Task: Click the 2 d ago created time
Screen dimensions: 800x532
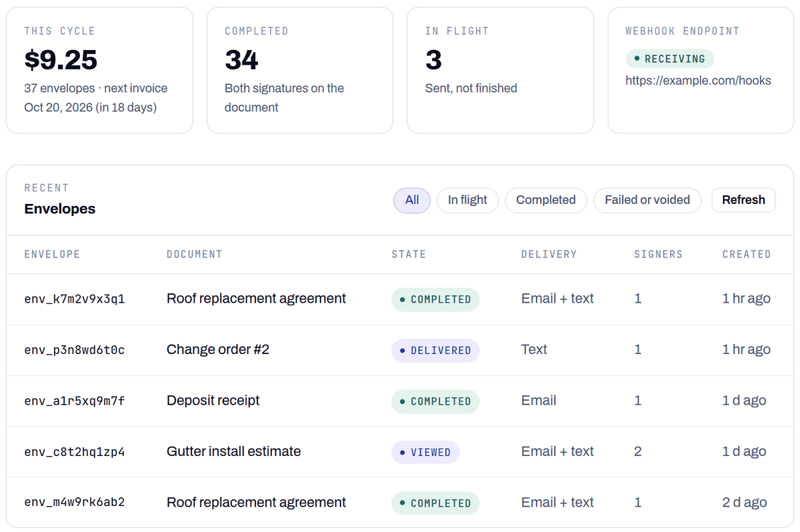Action: click(744, 503)
